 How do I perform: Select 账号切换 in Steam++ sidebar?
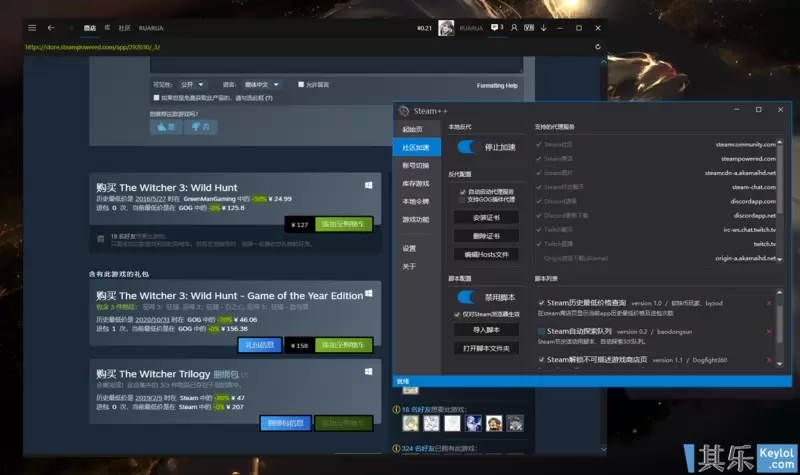click(417, 165)
